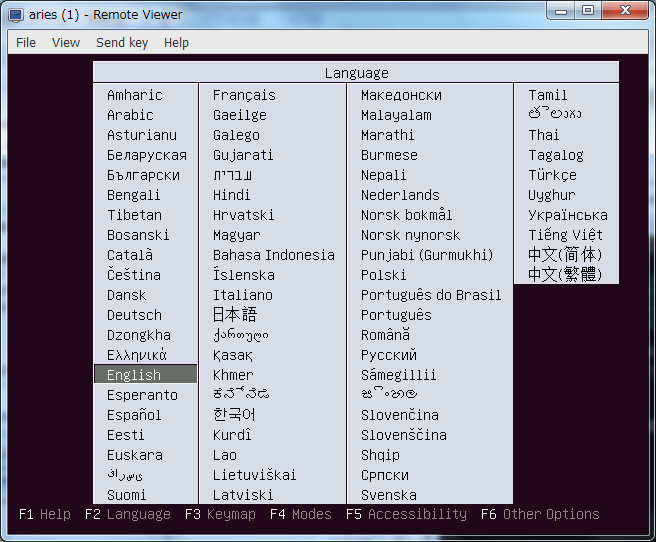Select Dansk language
This screenshot has width=656, height=542.
click(126, 295)
